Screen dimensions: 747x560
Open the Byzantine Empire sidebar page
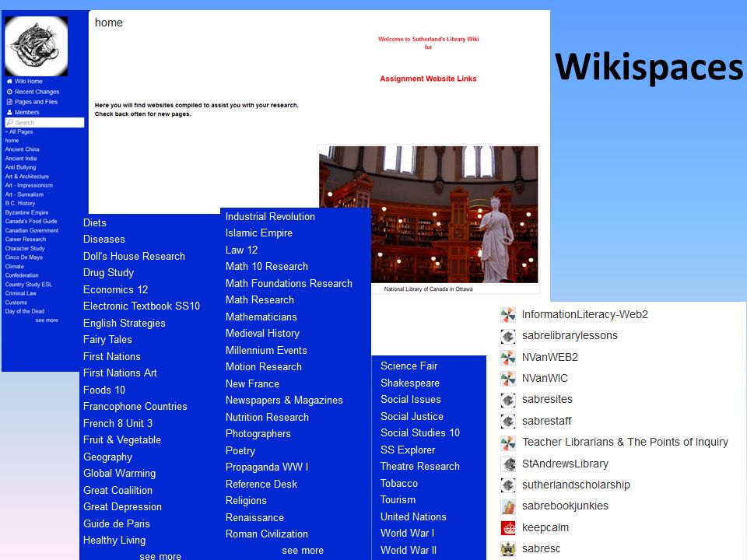coord(26,213)
